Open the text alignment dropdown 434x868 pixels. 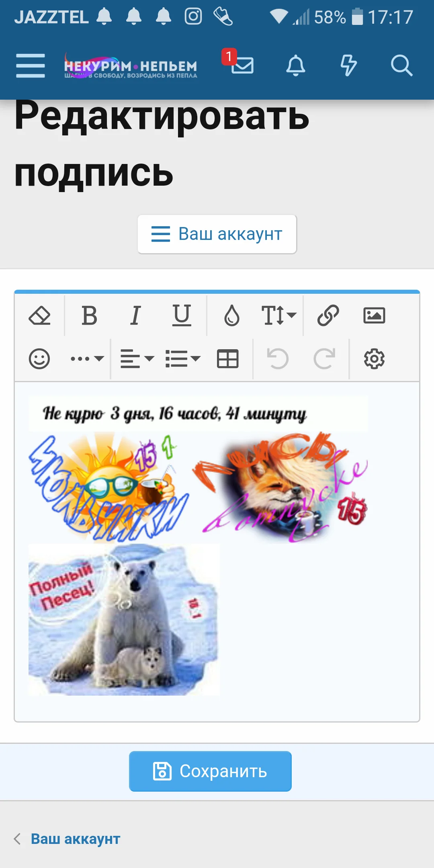pos(137,359)
